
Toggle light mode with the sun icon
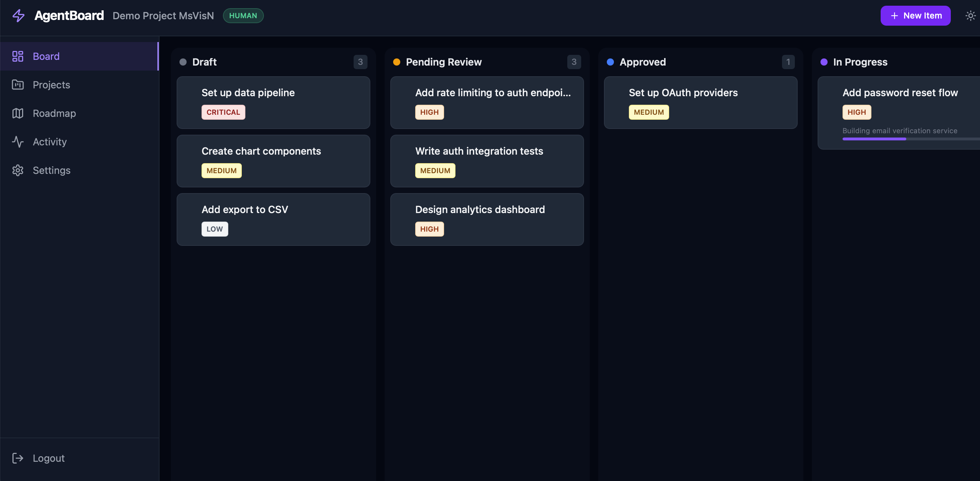click(970, 16)
